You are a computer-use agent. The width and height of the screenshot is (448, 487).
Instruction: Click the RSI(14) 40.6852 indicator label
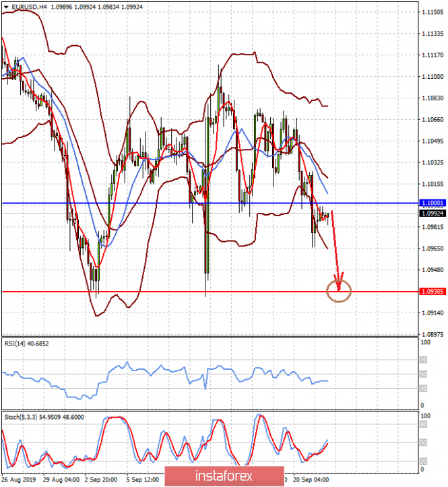pyautogui.click(x=27, y=344)
